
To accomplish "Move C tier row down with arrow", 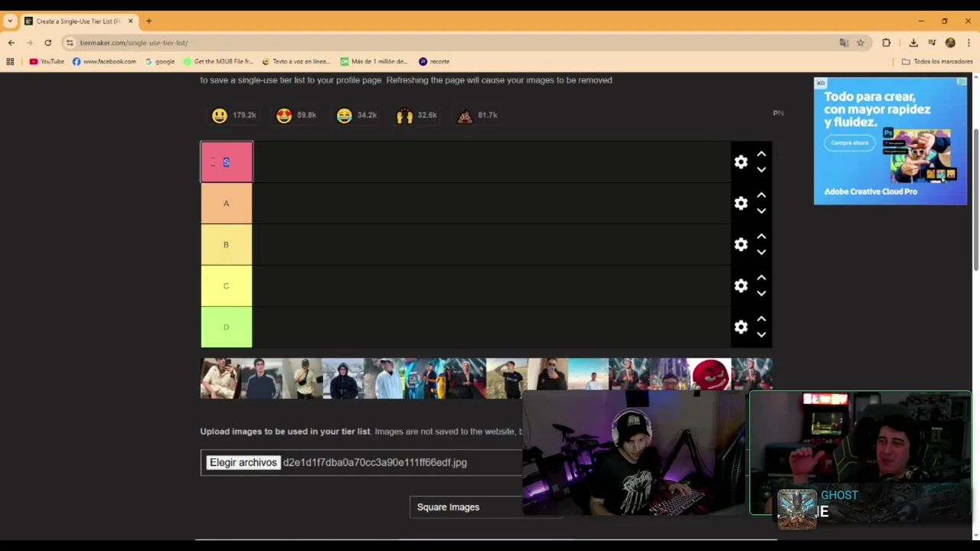I will (x=761, y=294).
